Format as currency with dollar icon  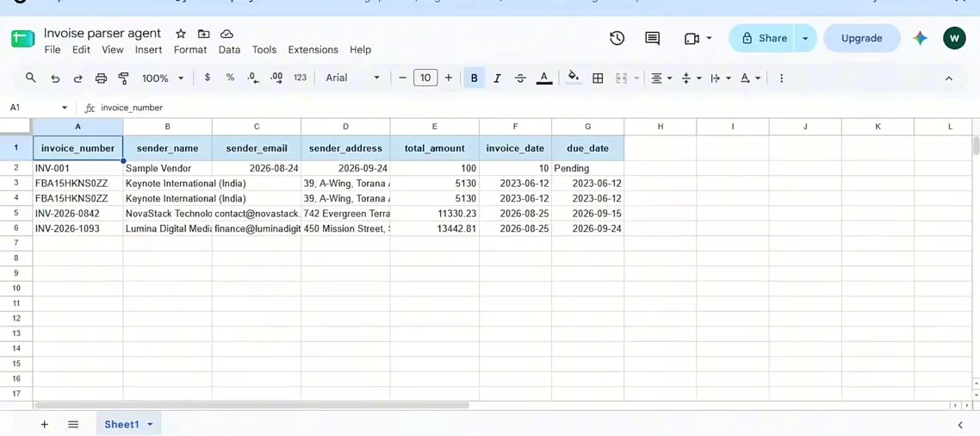pos(208,78)
